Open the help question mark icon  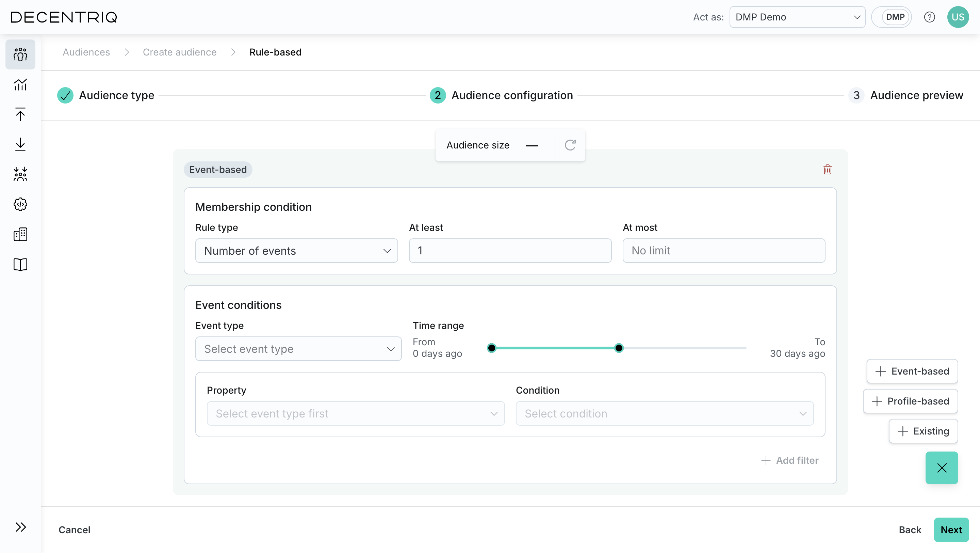pos(929,17)
